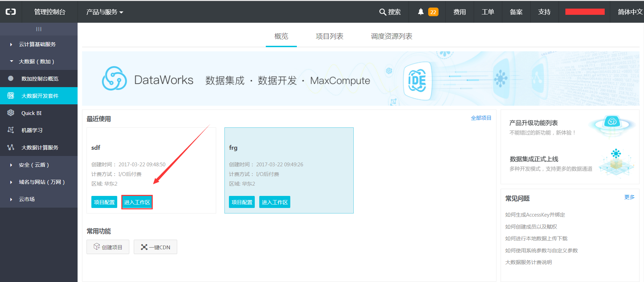Click the 搜索 label in header
Screen dimensions: 644x282
(394, 12)
